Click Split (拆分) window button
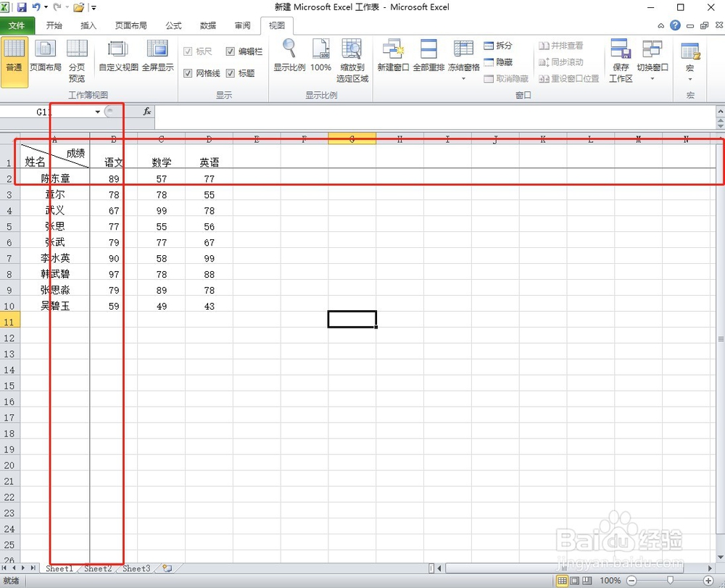Viewport: 725px width, 588px height. coord(498,45)
